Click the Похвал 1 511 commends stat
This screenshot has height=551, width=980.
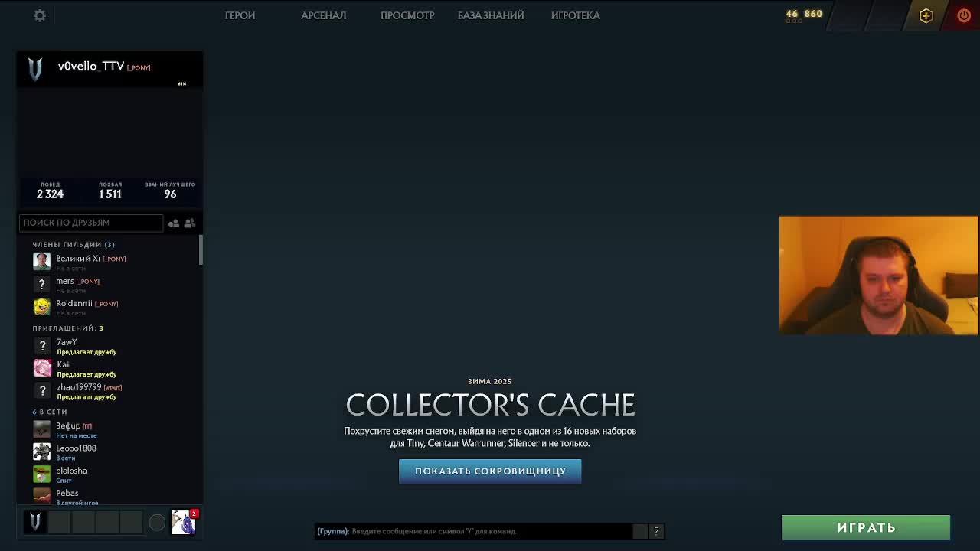click(x=110, y=191)
